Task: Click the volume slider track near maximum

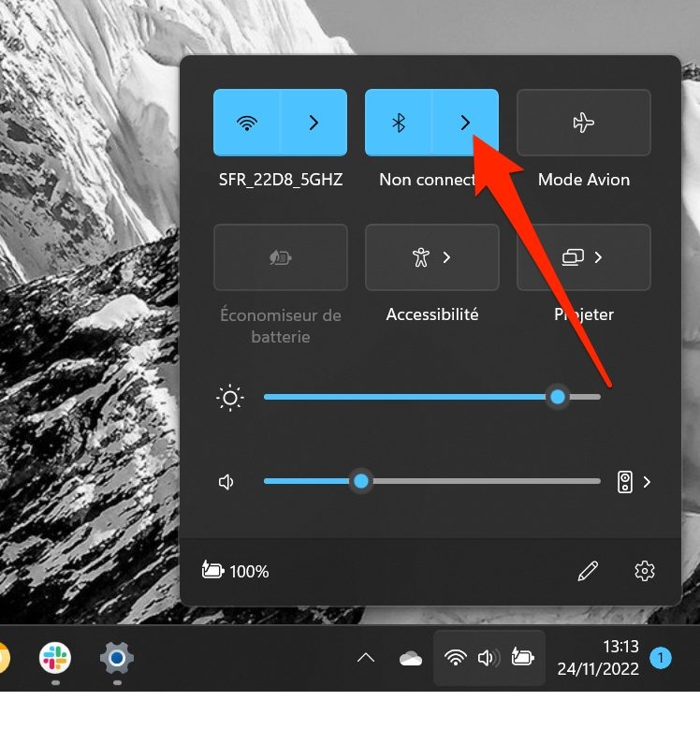Action: [x=591, y=481]
